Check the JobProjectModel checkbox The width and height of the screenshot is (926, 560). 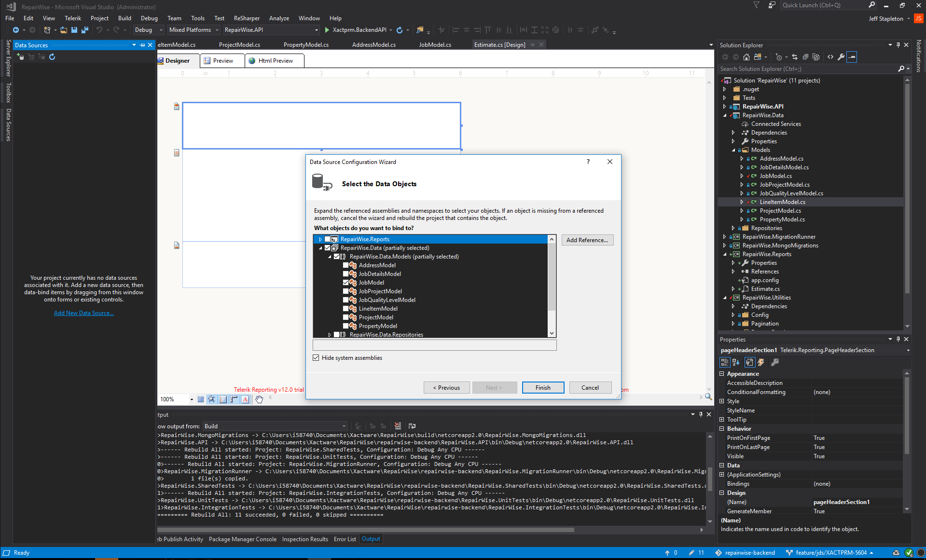(346, 291)
